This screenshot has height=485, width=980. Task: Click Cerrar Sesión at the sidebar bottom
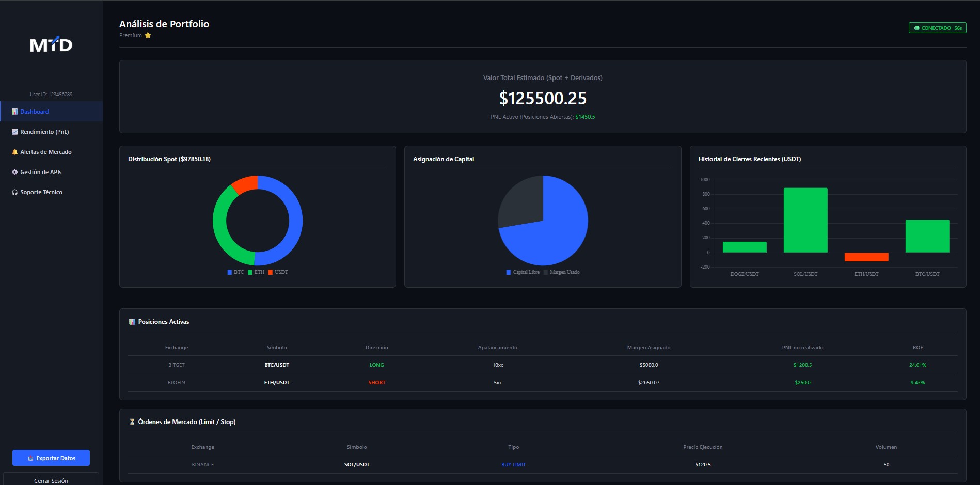coord(51,480)
